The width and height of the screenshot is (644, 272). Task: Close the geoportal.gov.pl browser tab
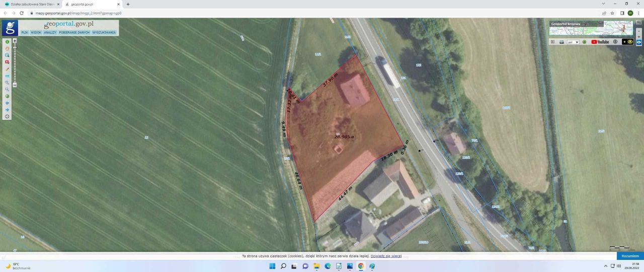[118, 4]
